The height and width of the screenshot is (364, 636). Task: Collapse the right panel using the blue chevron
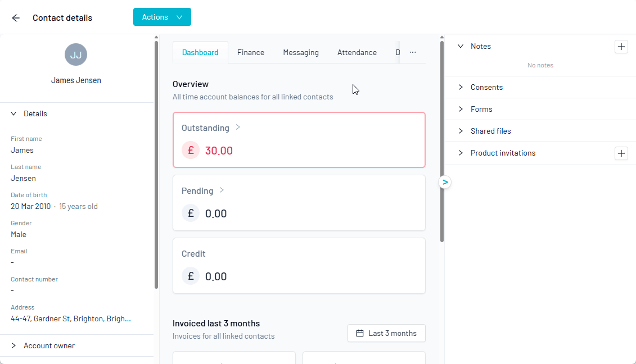click(x=445, y=182)
